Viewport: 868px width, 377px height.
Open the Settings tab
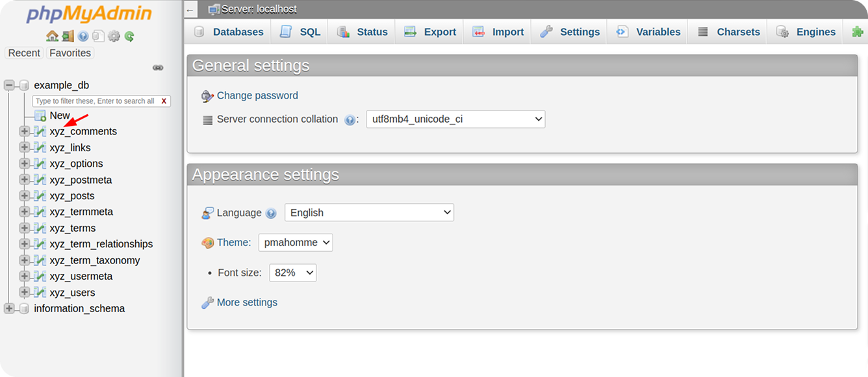click(570, 32)
